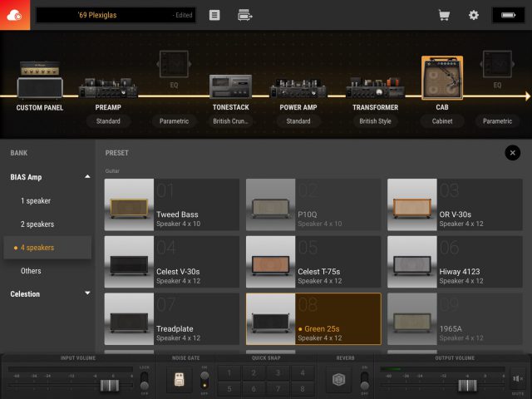This screenshot has width=532, height=399.
Task: Open the first EQ Parametric type dropdown
Action: pos(174,121)
